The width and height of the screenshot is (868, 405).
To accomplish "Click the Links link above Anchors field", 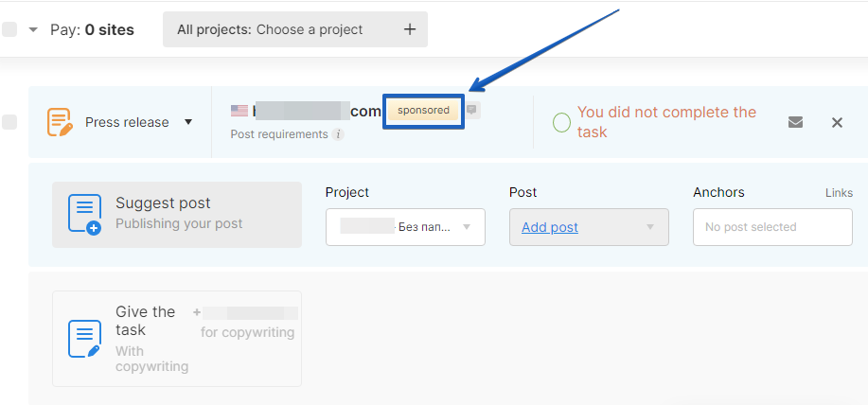I will pos(839,193).
